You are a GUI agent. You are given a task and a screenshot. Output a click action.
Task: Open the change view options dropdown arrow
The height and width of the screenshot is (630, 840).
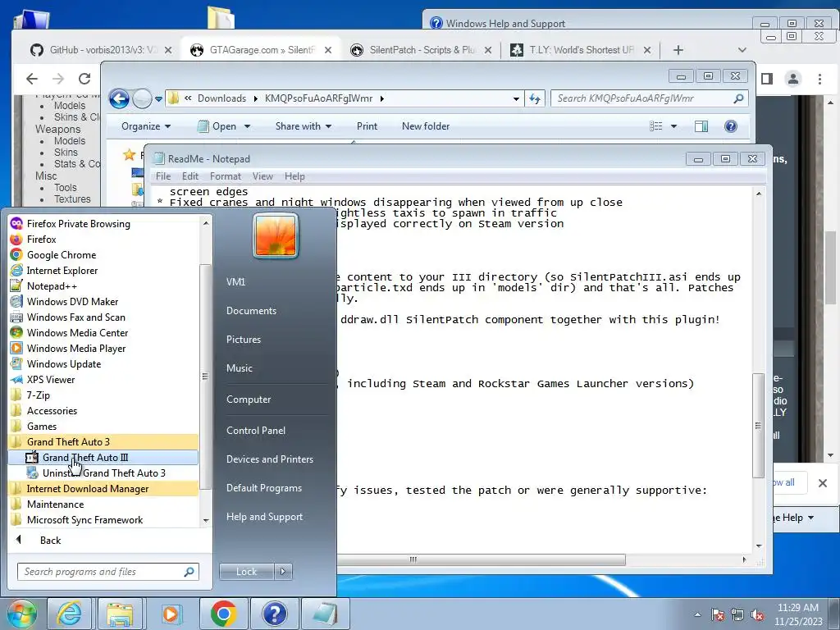(674, 126)
